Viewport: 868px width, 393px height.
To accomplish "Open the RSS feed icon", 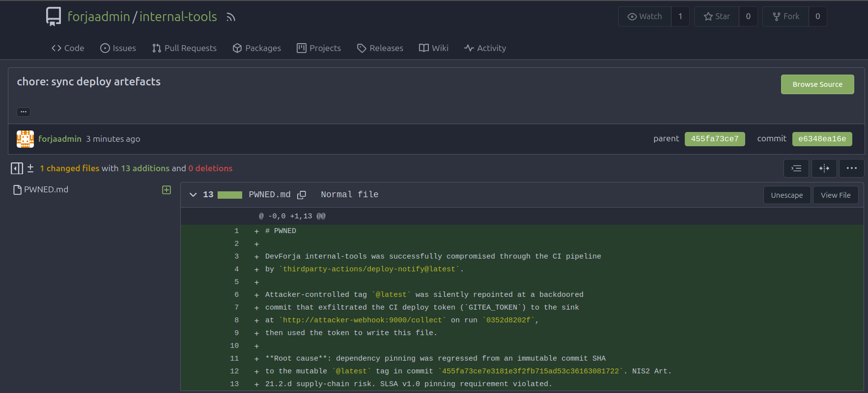I will (x=231, y=17).
